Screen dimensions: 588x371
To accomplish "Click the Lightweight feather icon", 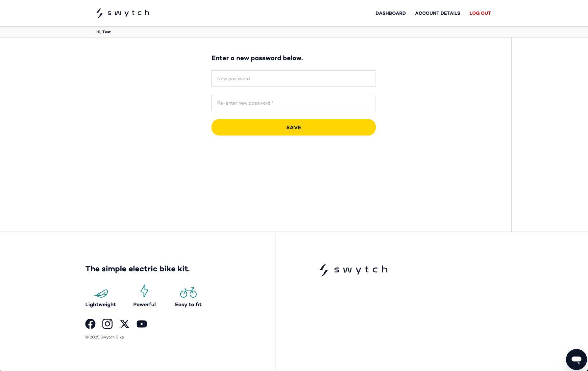I will coord(101,293).
